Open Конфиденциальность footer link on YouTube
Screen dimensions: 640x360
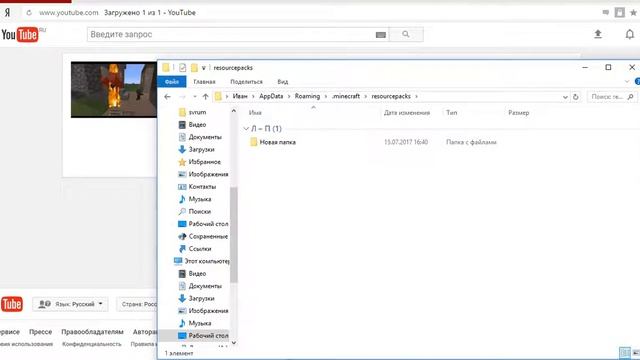tap(91, 344)
